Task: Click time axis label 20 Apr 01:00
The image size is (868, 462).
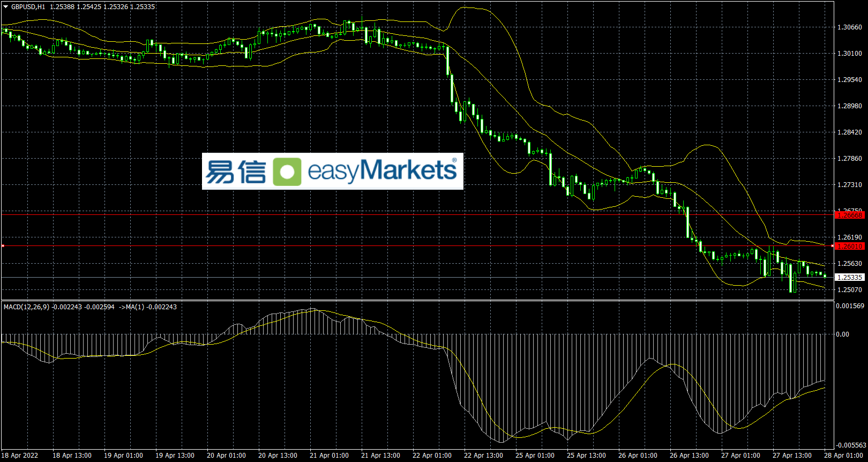Action: coord(226,456)
